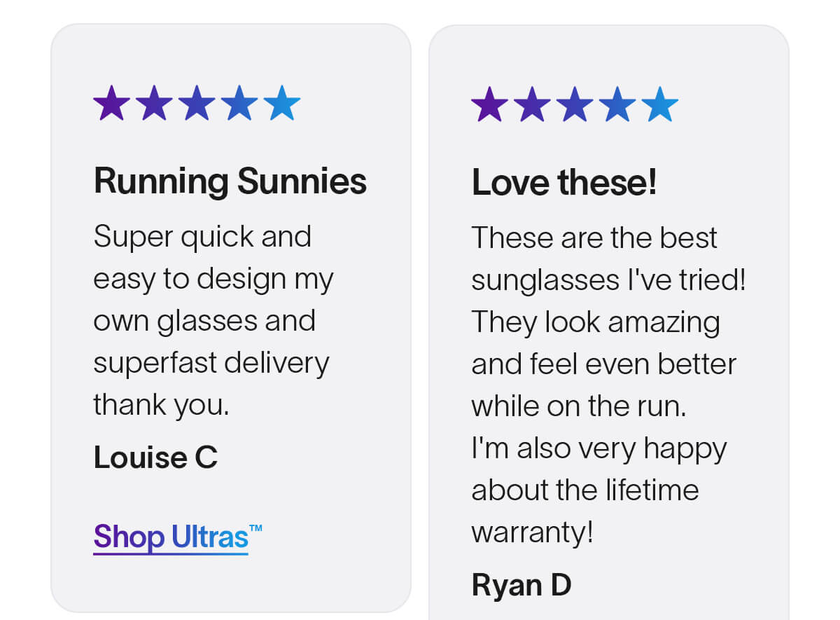This screenshot has width=840, height=620.
Task: Click the second star in Running Sunnies review
Action: pos(155,103)
